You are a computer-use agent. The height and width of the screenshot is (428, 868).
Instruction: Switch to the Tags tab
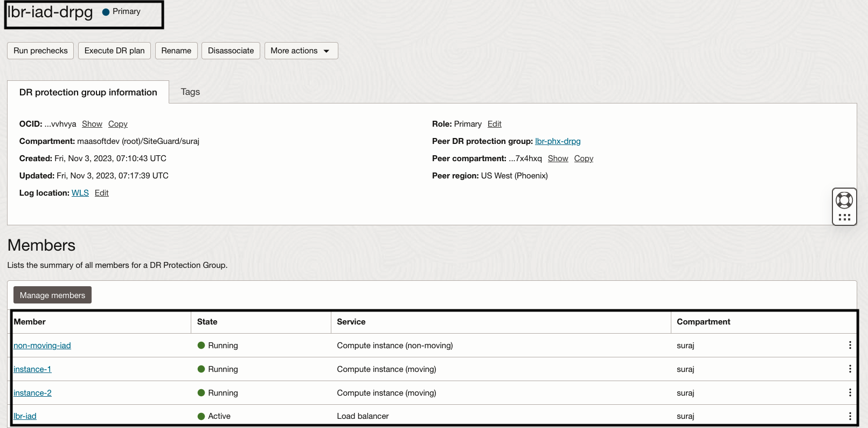coord(190,92)
